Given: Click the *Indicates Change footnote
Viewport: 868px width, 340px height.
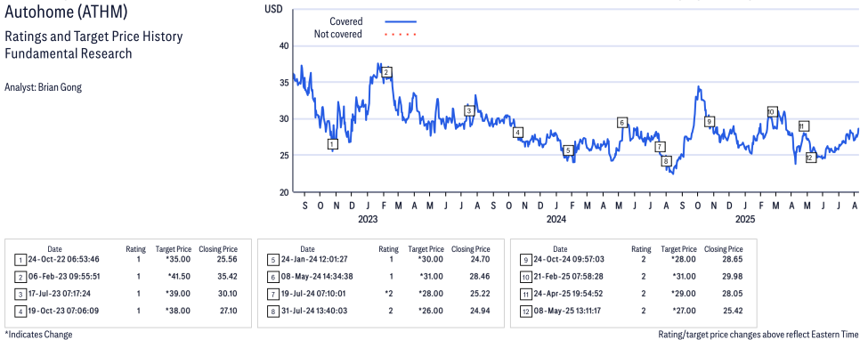Looking at the screenshot, I should click(38, 335).
